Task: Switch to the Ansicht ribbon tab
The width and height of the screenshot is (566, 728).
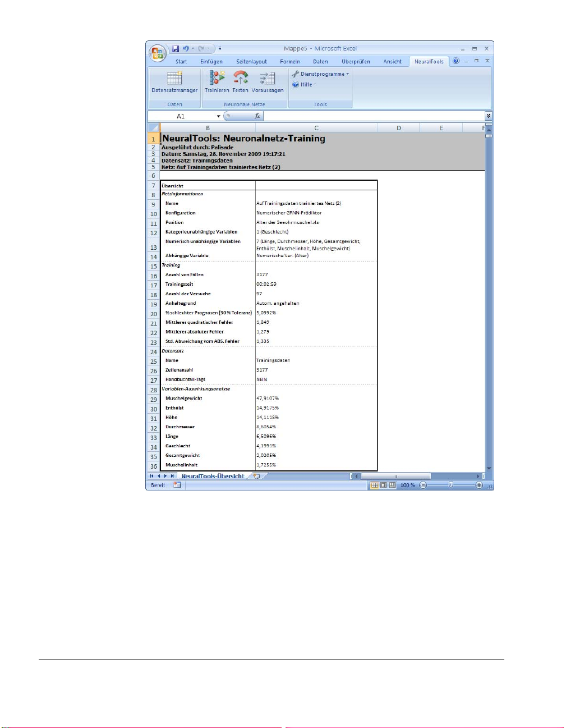Action: [x=392, y=62]
